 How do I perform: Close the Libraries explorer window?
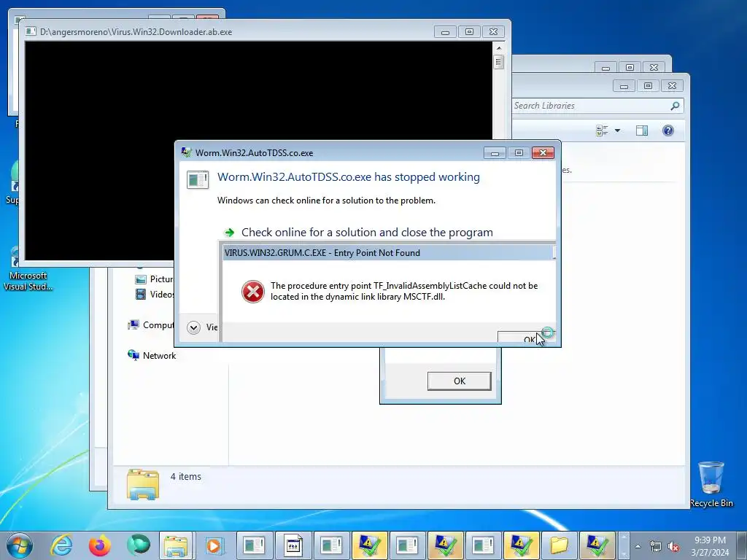pyautogui.click(x=672, y=86)
